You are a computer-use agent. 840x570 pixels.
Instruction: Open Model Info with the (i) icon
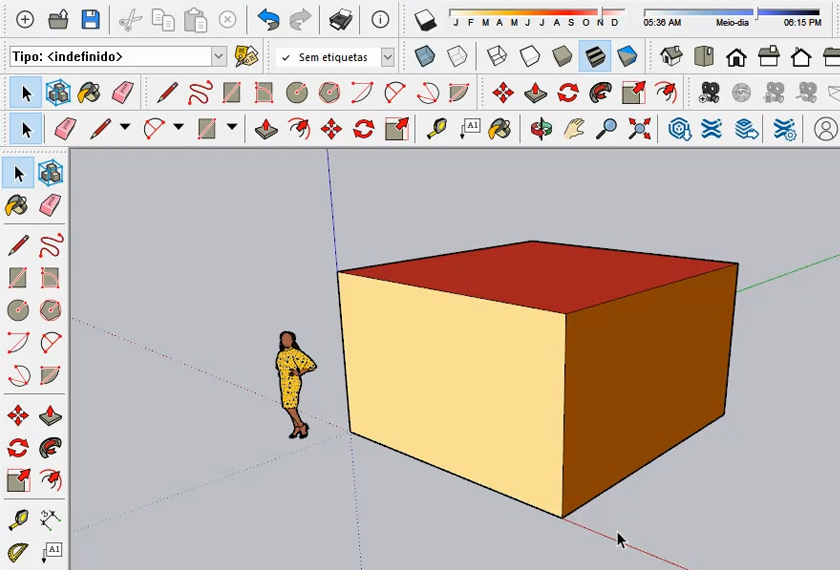[x=380, y=19]
